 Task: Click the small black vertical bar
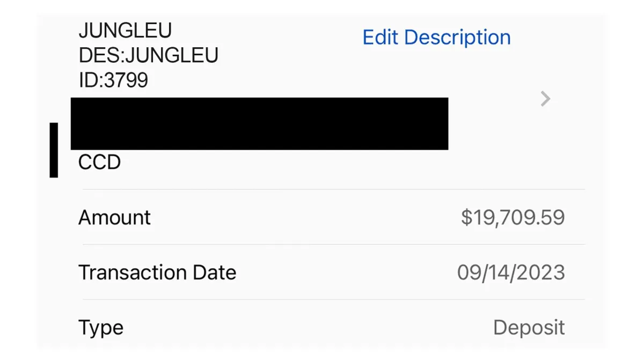[x=54, y=150]
